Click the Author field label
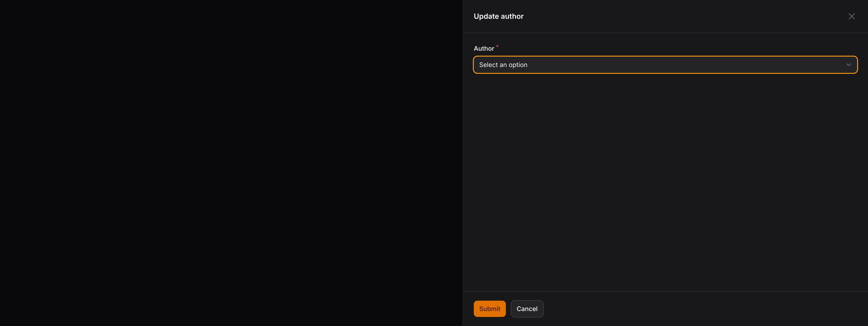This screenshot has height=326, width=868. [484, 49]
